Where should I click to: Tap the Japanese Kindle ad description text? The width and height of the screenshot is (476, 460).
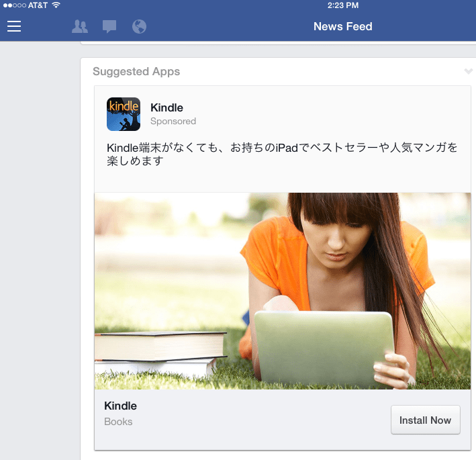click(x=282, y=154)
